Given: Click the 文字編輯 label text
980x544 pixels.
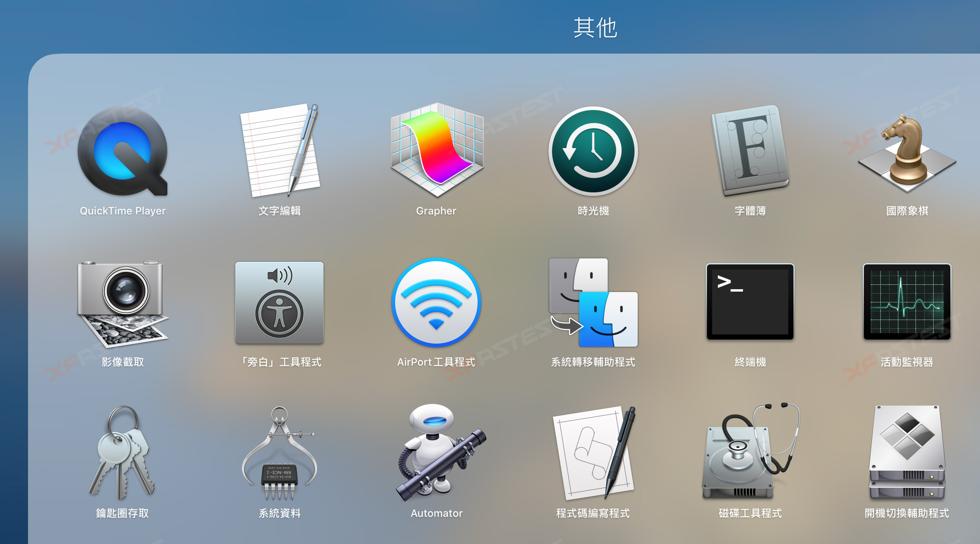Looking at the screenshot, I should click(279, 211).
